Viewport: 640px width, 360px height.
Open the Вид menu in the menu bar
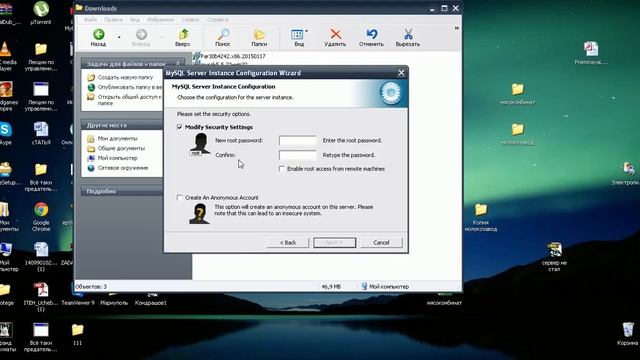tap(135, 20)
